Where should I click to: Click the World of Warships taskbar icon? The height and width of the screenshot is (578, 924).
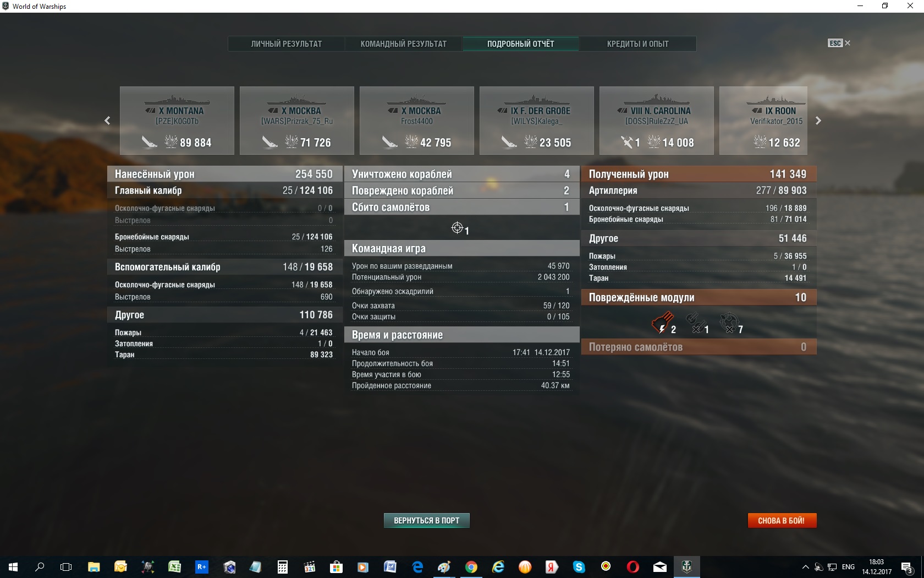(x=686, y=566)
